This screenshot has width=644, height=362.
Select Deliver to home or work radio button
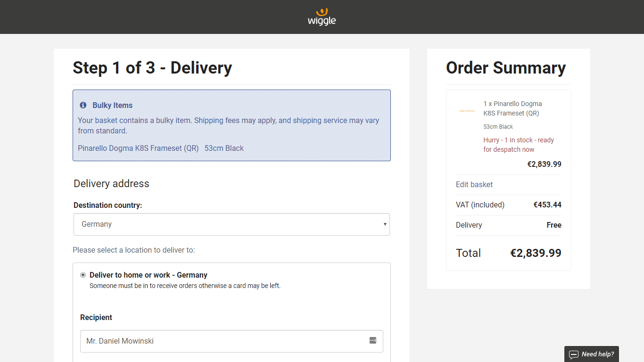coord(83,275)
